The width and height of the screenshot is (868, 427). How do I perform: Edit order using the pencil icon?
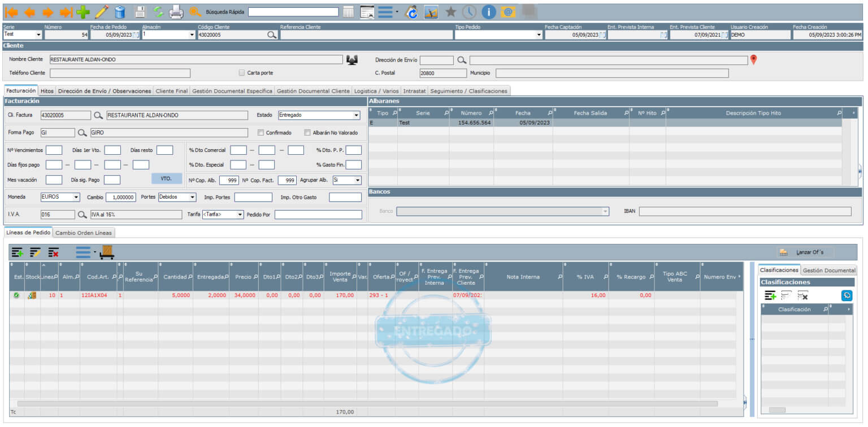click(x=102, y=11)
